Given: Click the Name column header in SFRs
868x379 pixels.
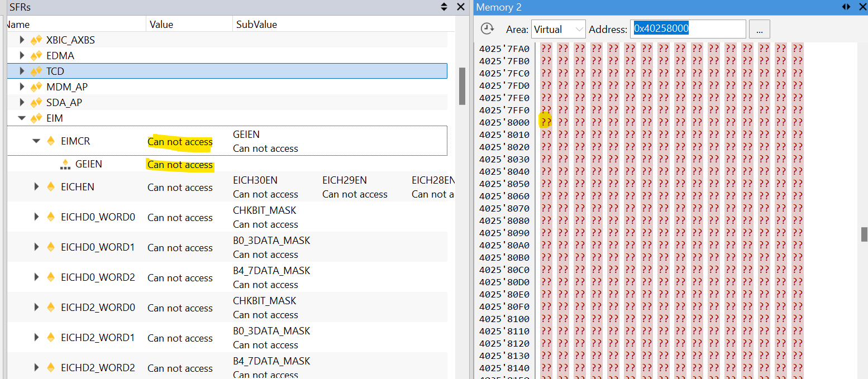Looking at the screenshot, I should pos(73,24).
